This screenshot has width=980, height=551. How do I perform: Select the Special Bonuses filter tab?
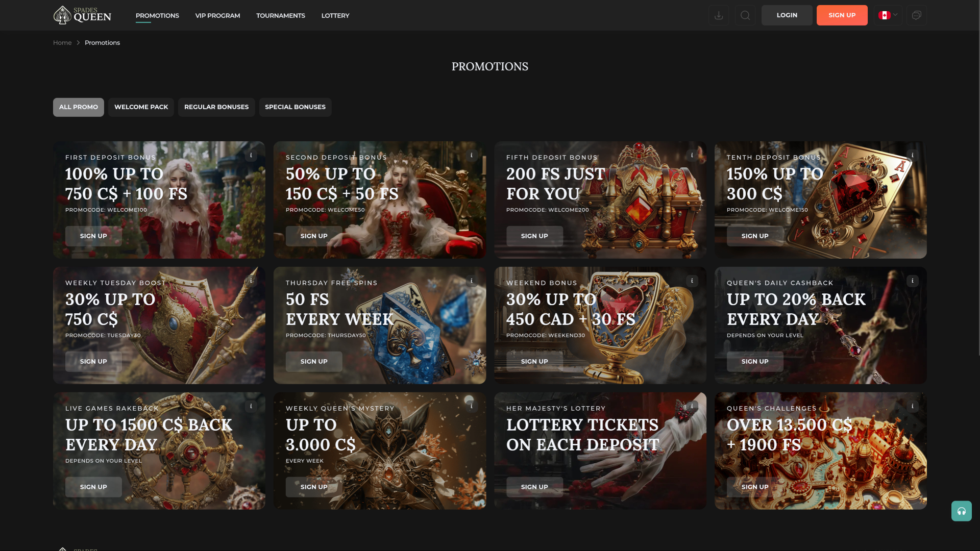(295, 107)
